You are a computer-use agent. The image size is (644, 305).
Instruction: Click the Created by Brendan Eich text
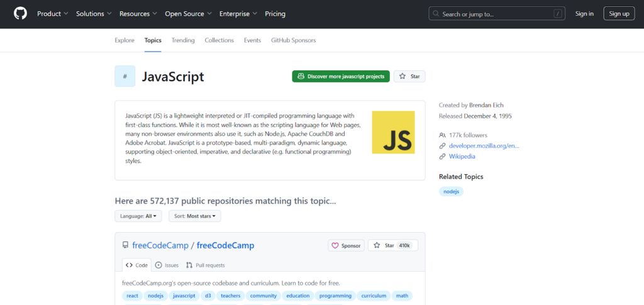pos(470,105)
